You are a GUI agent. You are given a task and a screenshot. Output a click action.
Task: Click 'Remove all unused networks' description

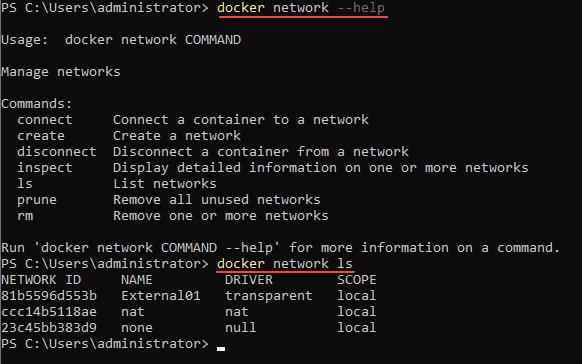point(217,200)
